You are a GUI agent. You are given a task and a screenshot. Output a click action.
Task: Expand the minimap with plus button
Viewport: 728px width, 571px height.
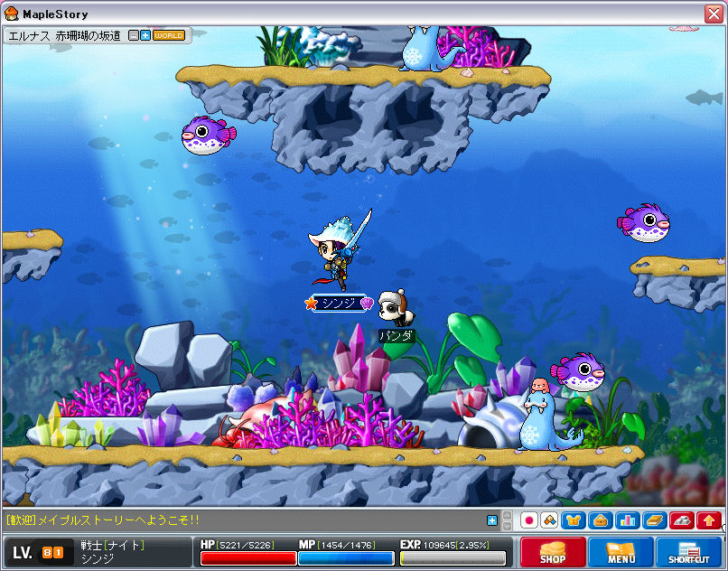coord(145,35)
